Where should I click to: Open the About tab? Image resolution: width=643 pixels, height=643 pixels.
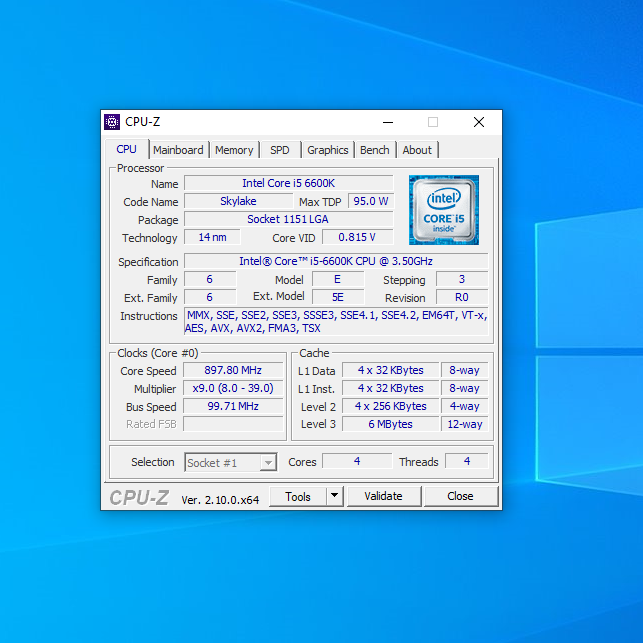tap(417, 150)
